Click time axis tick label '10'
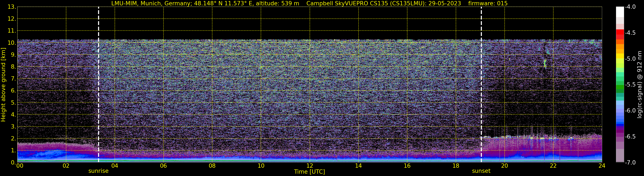This screenshot has height=176, width=644. pyautogui.click(x=261, y=166)
